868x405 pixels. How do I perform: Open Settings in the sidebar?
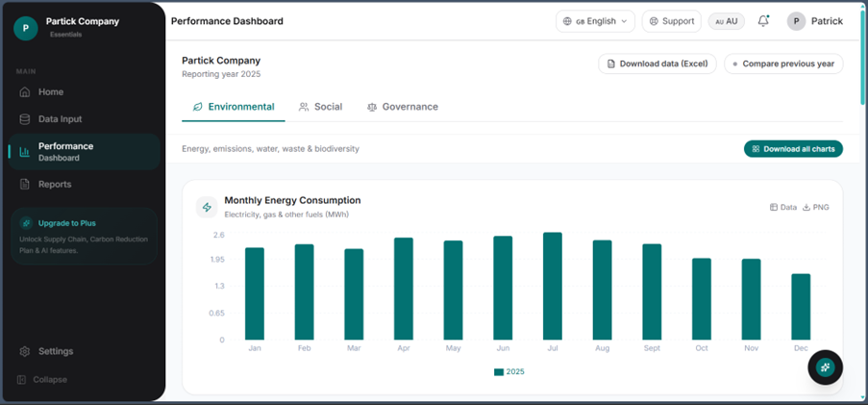pos(85,351)
